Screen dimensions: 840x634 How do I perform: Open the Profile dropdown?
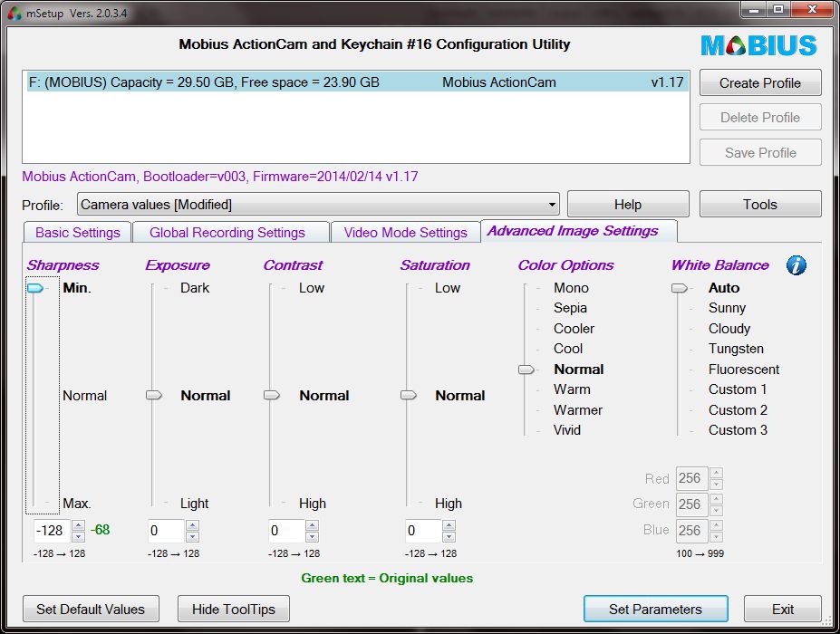coord(318,205)
